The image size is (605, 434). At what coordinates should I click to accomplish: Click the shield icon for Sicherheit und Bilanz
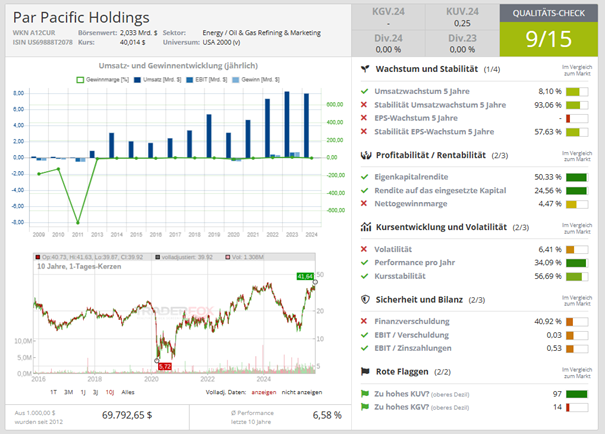pos(365,299)
